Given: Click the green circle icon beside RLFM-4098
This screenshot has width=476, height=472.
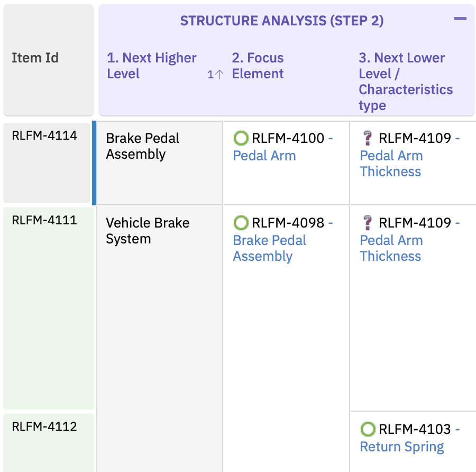Looking at the screenshot, I should click(x=241, y=223).
